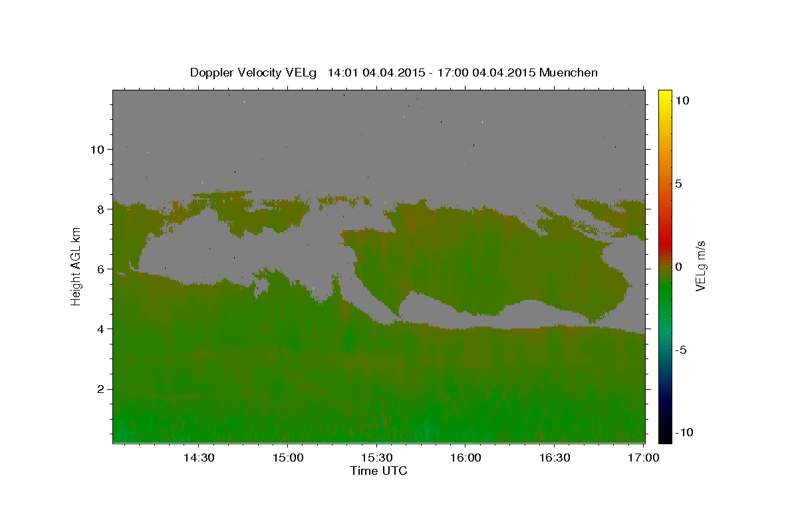This screenshot has height=532, width=798.
Task: Click the 17:00 time tick label
Action: coord(643,458)
